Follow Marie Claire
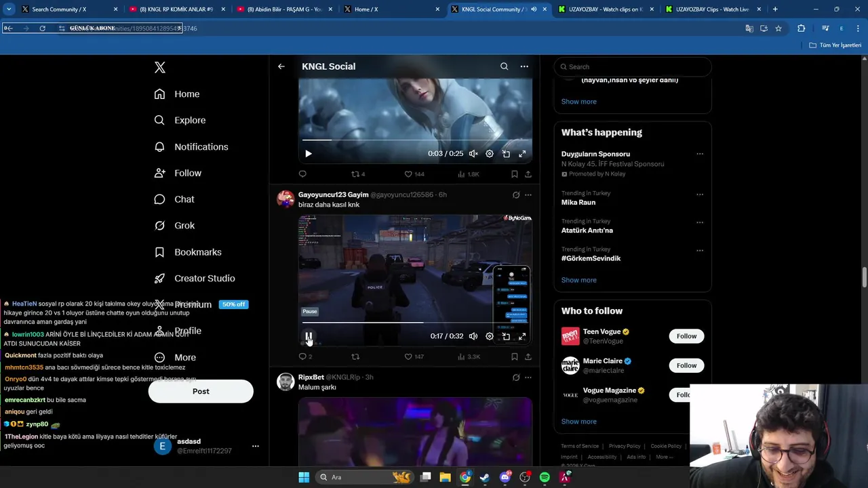868x488 pixels. [x=686, y=365]
